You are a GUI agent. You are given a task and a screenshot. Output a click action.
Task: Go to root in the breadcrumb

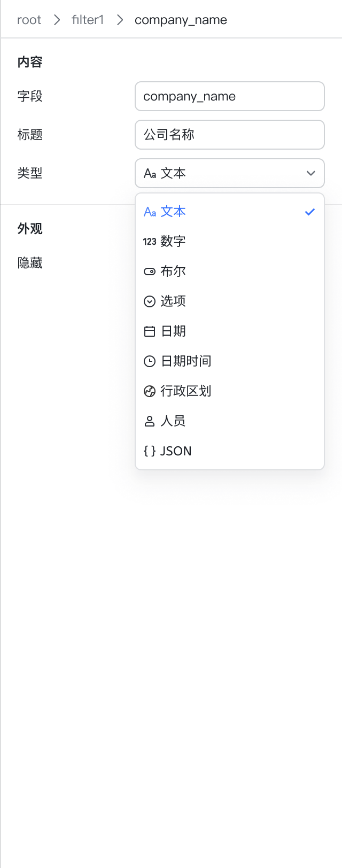[29, 20]
